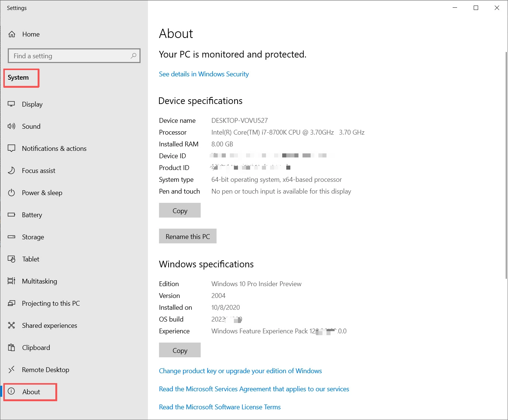Click the installed RAM value 8.00 GB
508x420 pixels.
click(222, 144)
